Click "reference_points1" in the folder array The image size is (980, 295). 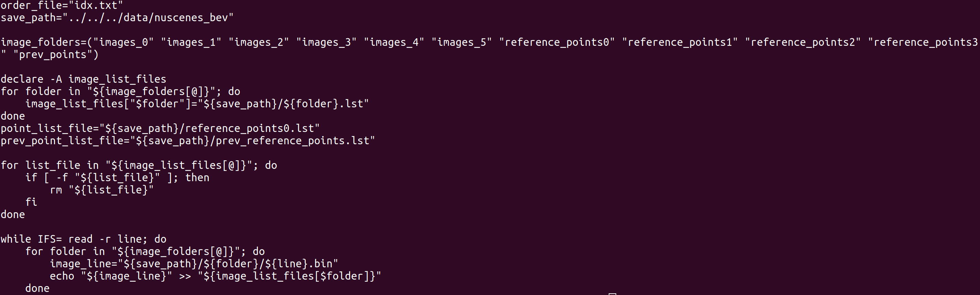pos(679,42)
